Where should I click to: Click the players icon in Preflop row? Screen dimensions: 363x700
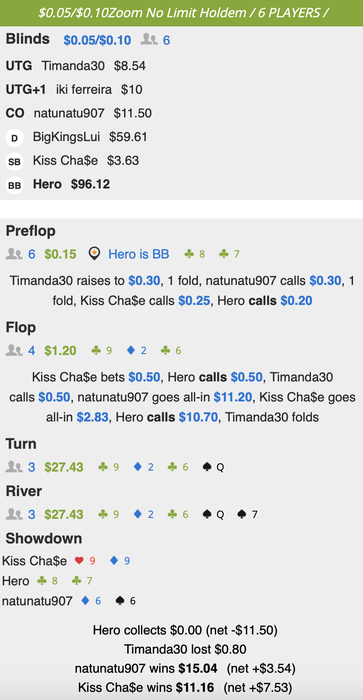pyautogui.click(x=14, y=254)
